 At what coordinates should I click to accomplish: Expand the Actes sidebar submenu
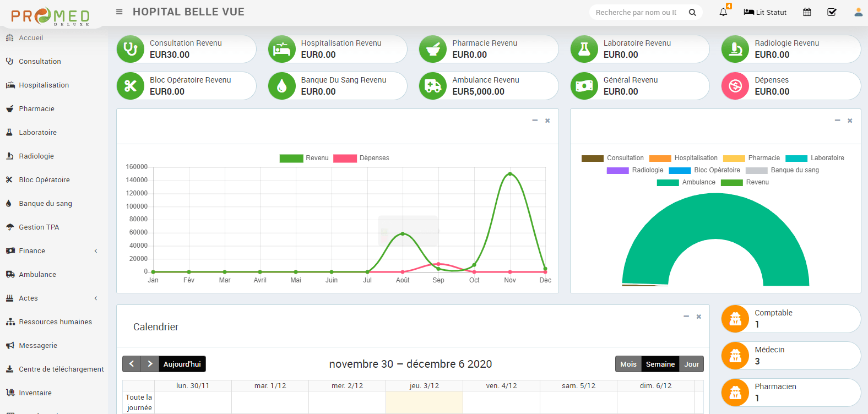(x=54, y=298)
